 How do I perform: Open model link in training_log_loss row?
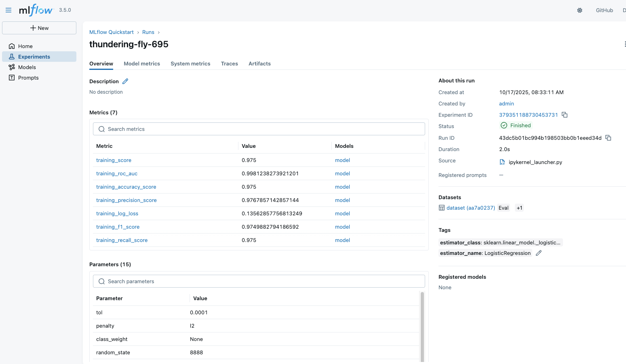pyautogui.click(x=342, y=213)
